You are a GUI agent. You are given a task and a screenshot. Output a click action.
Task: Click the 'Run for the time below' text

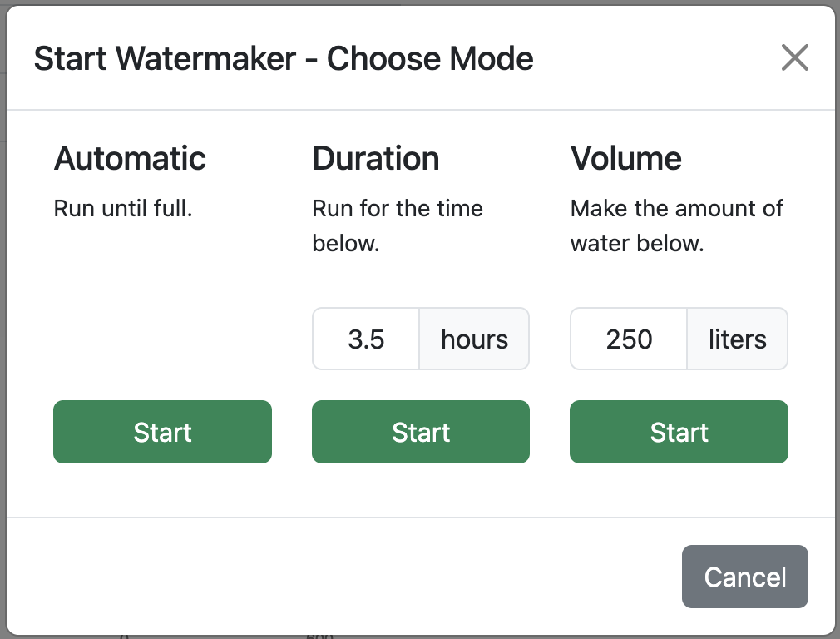click(x=397, y=225)
